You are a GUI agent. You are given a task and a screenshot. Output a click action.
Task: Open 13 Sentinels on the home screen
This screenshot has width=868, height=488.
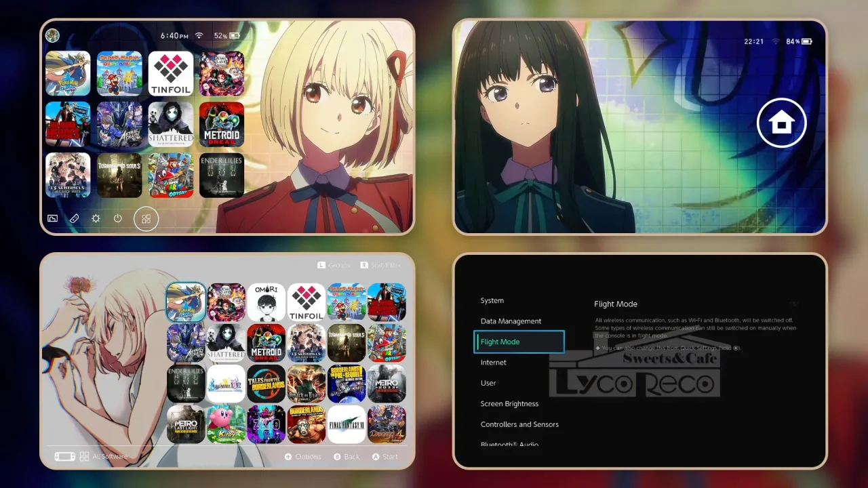[x=68, y=175]
